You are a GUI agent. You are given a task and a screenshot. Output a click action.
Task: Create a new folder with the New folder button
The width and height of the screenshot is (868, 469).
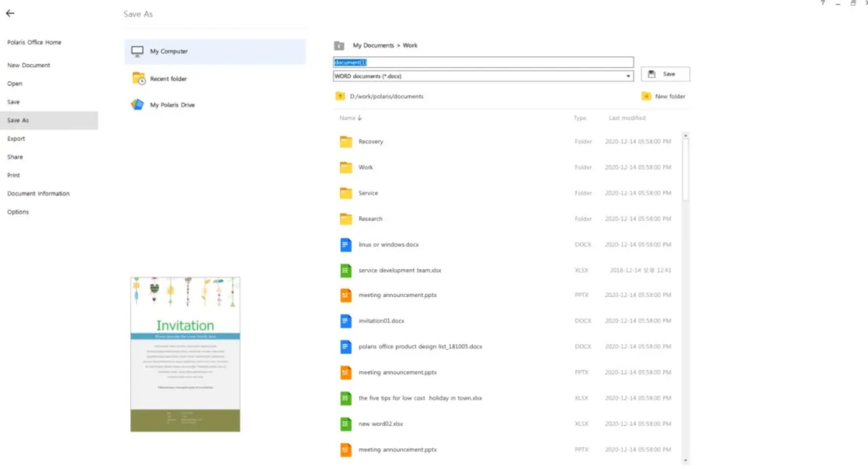pyautogui.click(x=664, y=96)
